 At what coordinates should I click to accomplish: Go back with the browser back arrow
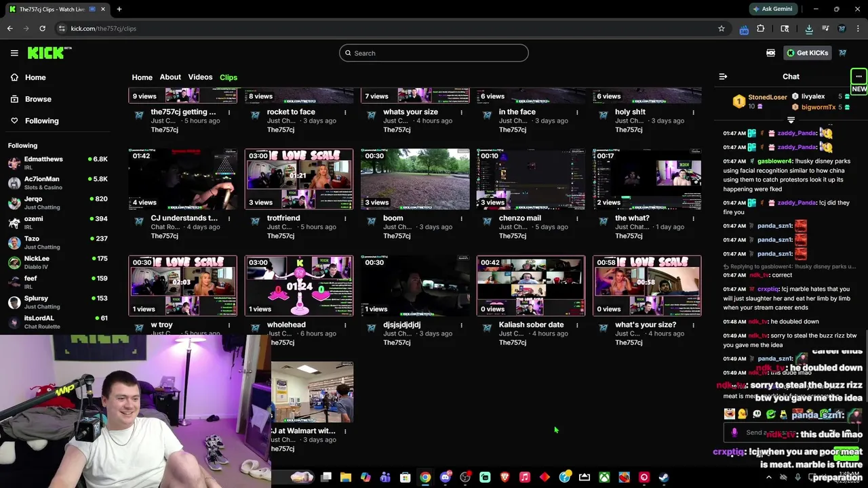pyautogui.click(x=9, y=28)
